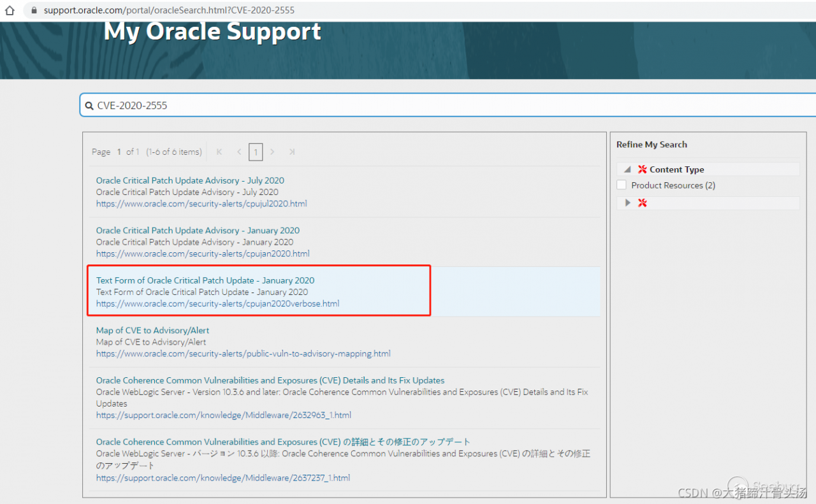Open Oracle Coherence CVE Details and Its Fix Updates

point(270,380)
